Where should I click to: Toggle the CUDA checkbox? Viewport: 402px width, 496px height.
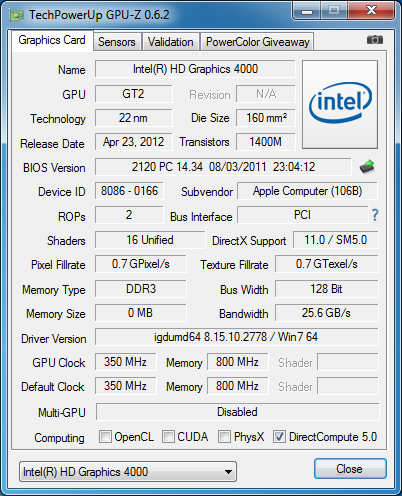pyautogui.click(x=168, y=436)
